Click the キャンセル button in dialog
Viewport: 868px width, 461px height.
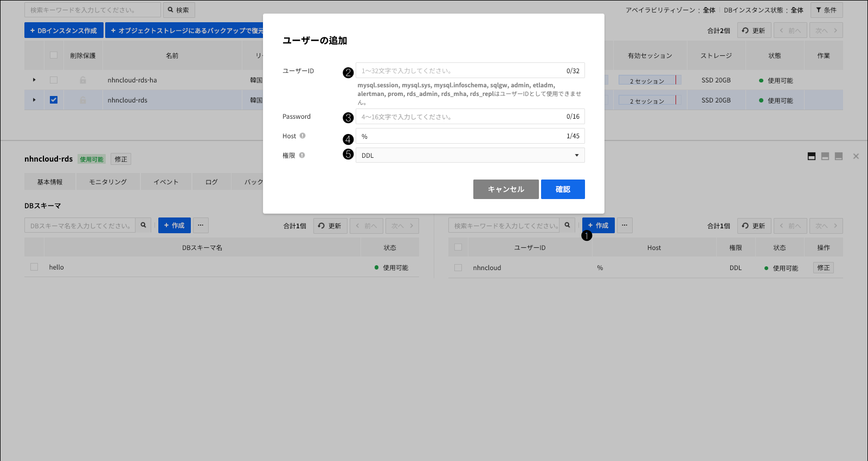point(506,189)
